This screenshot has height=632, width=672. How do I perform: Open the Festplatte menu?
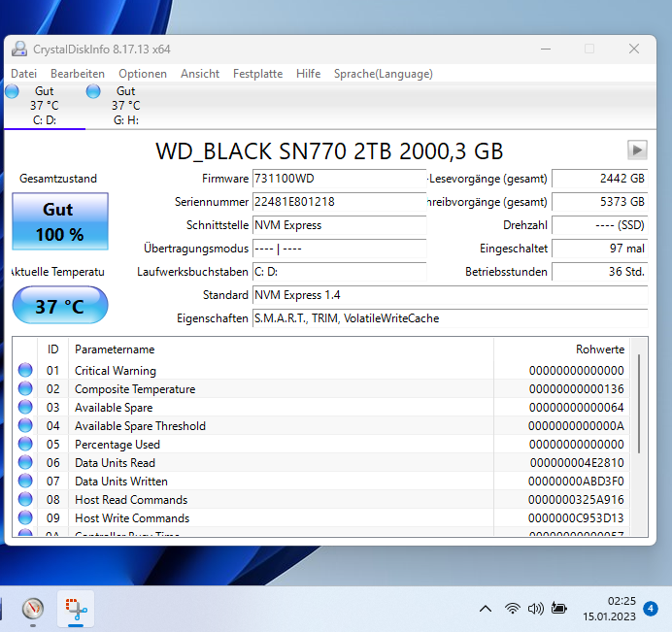[257, 74]
